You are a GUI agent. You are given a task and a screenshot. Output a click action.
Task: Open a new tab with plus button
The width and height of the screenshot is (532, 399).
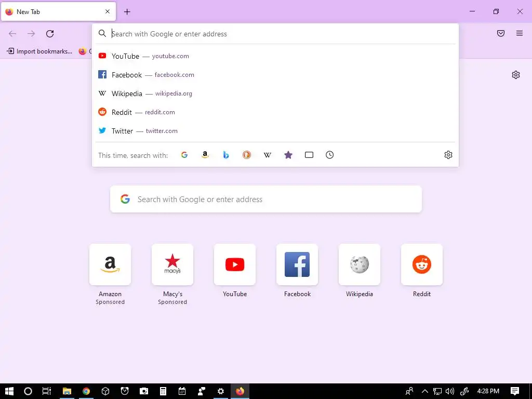click(127, 12)
